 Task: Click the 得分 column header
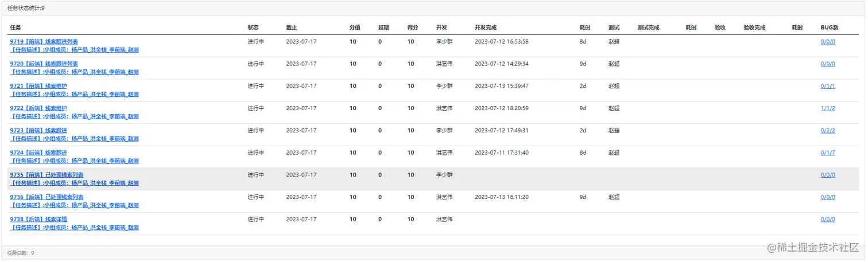pyautogui.click(x=413, y=28)
